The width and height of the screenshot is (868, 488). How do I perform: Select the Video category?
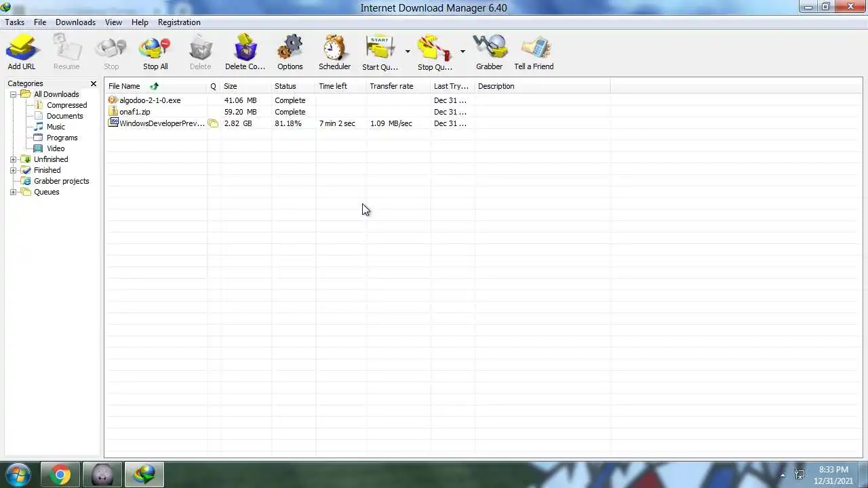[56, 148]
